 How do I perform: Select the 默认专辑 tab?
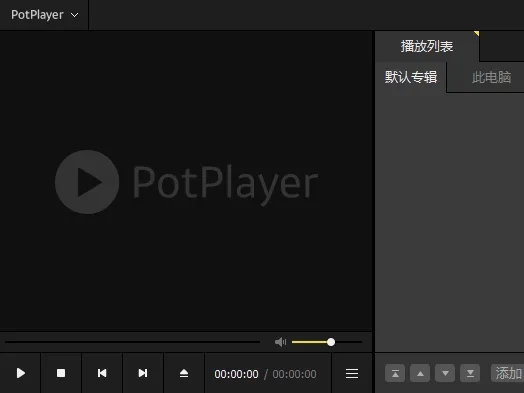coord(411,77)
